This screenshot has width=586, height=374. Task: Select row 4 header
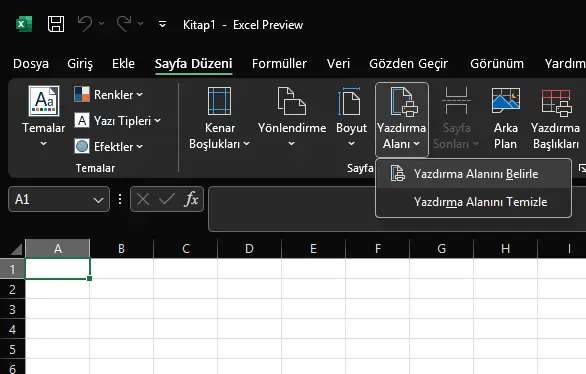[12, 329]
